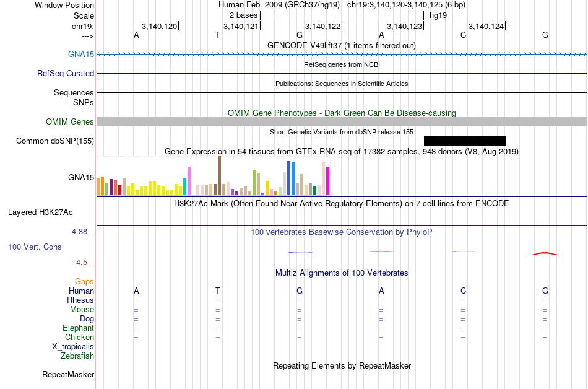This screenshot has width=588, height=389.
Task: Click Short Genetic Variants dbSNP title
Action: [x=342, y=132]
